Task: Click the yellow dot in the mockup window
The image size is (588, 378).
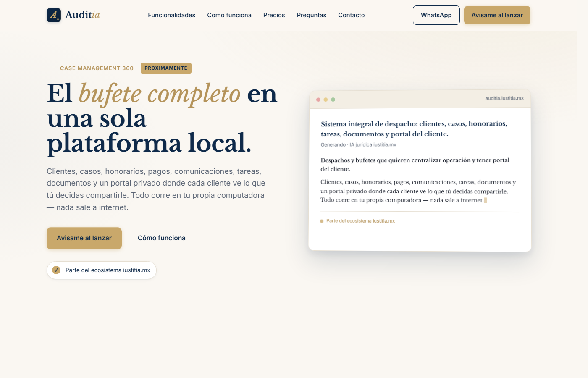Action: (326, 100)
